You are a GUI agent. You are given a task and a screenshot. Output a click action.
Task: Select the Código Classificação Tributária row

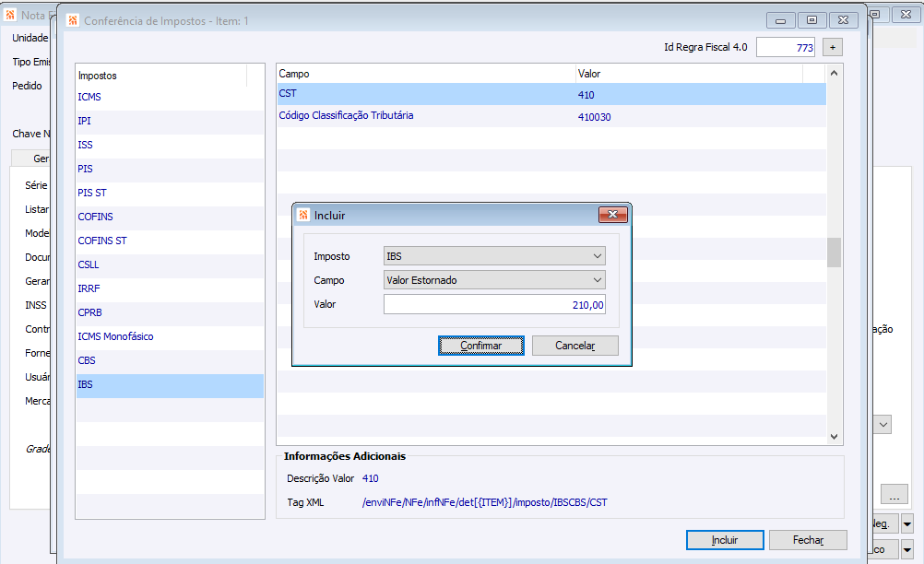(551, 116)
